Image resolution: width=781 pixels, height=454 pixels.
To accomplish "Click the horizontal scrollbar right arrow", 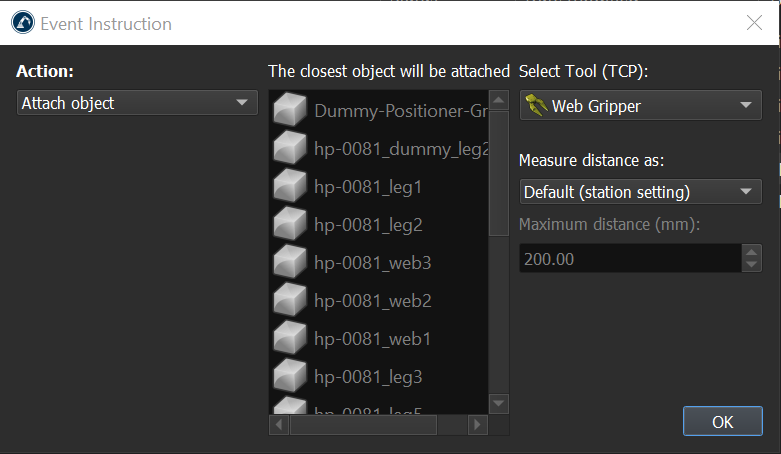I will tap(478, 425).
